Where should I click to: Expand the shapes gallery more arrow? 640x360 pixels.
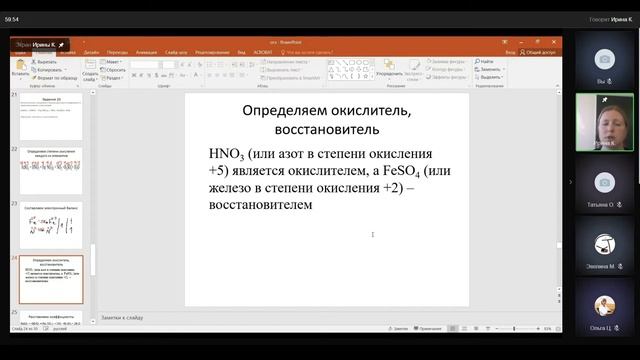372,77
